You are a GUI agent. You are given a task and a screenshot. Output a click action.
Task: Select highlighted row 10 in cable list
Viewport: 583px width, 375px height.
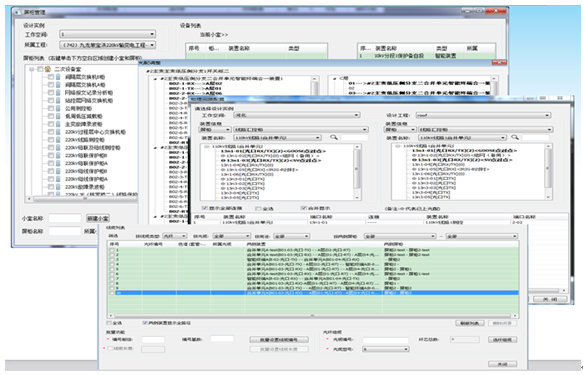[313, 293]
